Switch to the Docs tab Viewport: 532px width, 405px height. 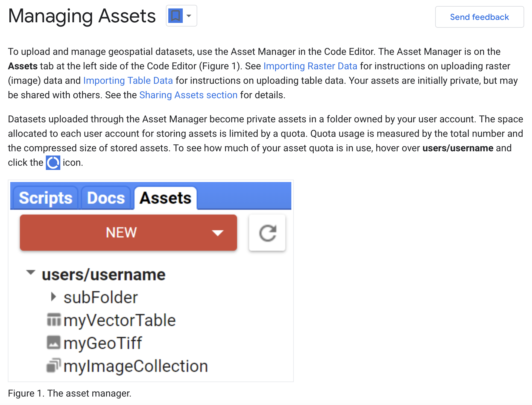(106, 198)
